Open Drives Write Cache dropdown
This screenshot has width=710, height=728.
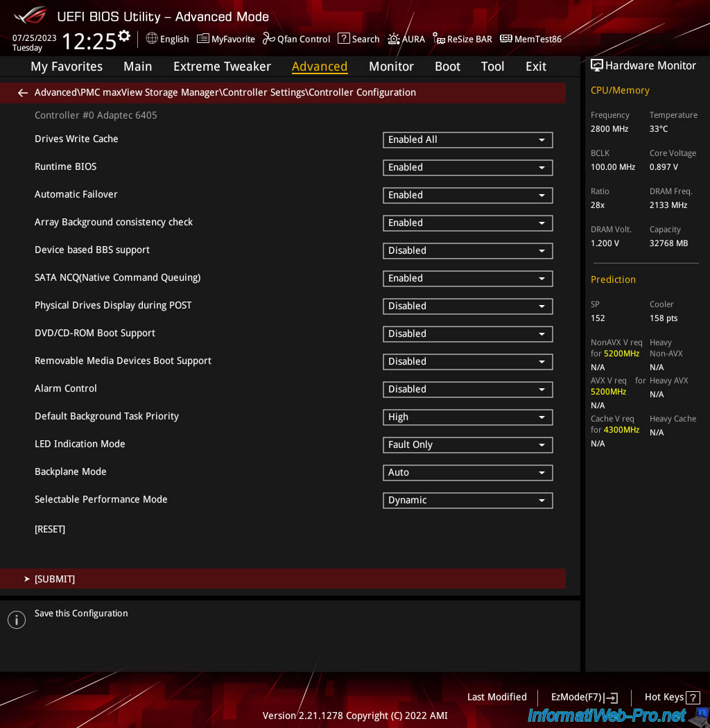467,140
